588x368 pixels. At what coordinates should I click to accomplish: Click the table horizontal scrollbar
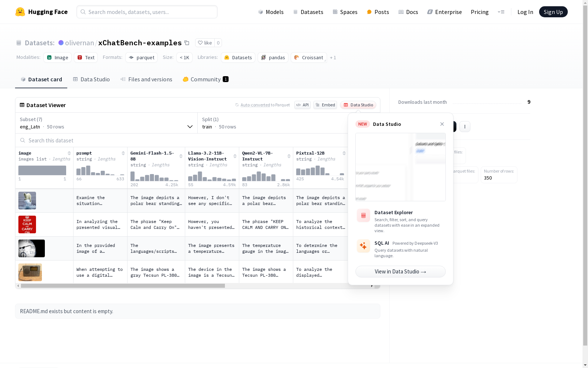click(123, 286)
